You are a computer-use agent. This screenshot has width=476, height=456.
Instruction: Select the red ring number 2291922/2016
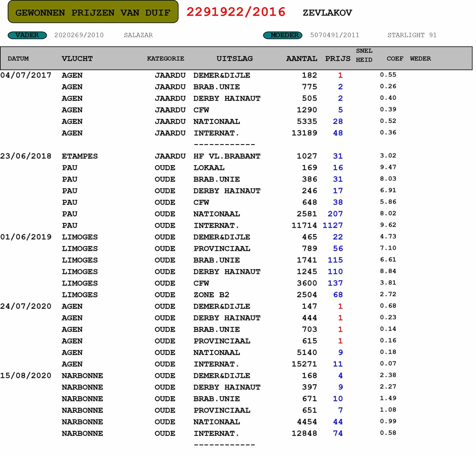(x=236, y=12)
